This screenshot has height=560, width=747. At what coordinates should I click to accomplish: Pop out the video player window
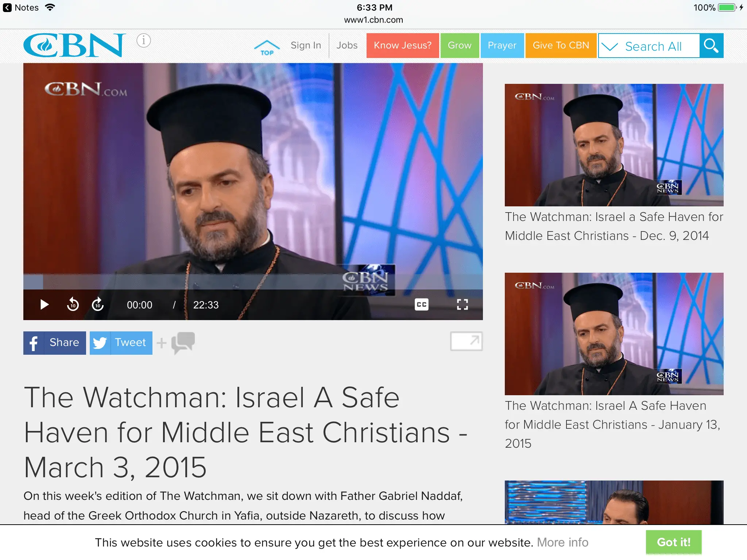click(466, 341)
